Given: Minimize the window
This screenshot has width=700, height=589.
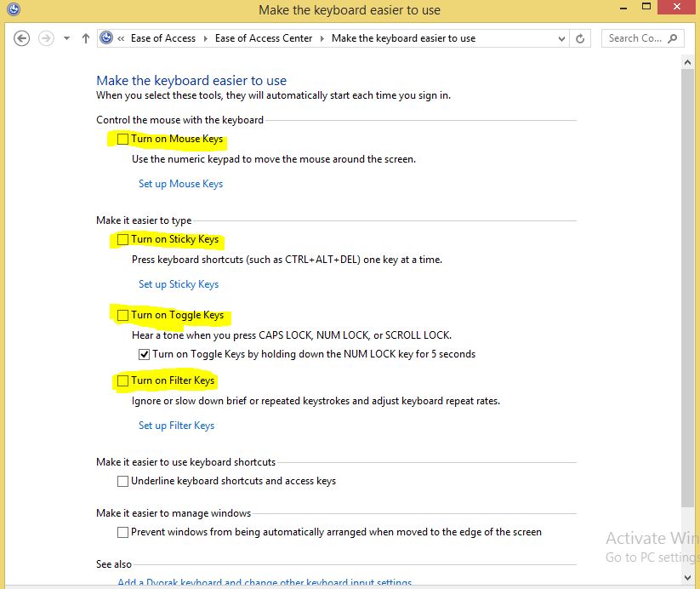Looking at the screenshot, I should click(x=623, y=8).
